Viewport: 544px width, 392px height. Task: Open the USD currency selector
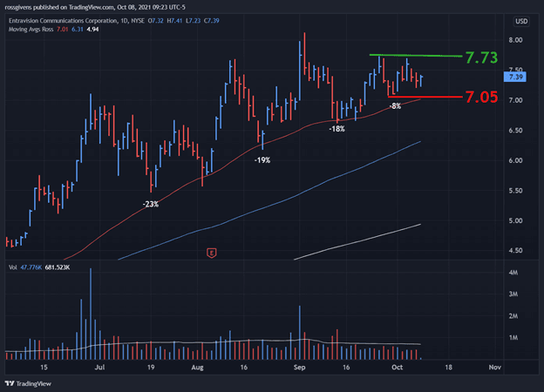coord(523,21)
